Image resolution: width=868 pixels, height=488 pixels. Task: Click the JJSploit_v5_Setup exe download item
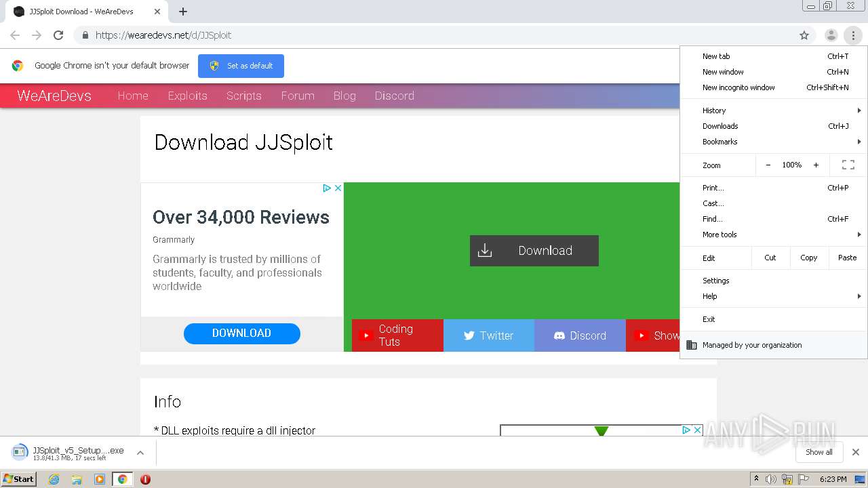click(x=68, y=453)
